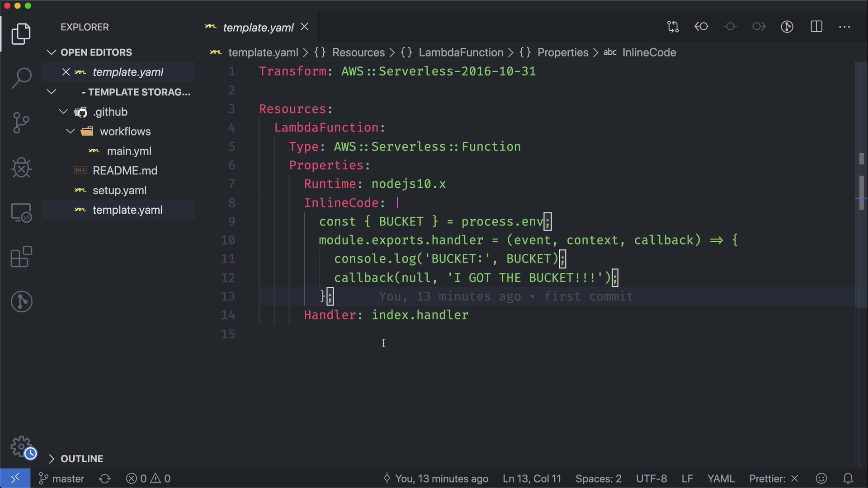Toggle file blame via GitLens toolbar icon

787,27
